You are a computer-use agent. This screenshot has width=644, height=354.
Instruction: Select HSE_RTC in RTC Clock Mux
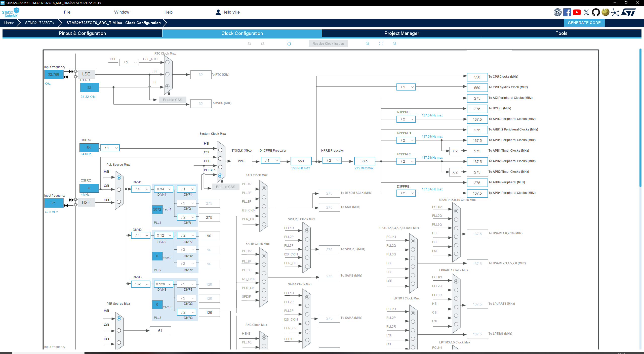pyautogui.click(x=167, y=62)
